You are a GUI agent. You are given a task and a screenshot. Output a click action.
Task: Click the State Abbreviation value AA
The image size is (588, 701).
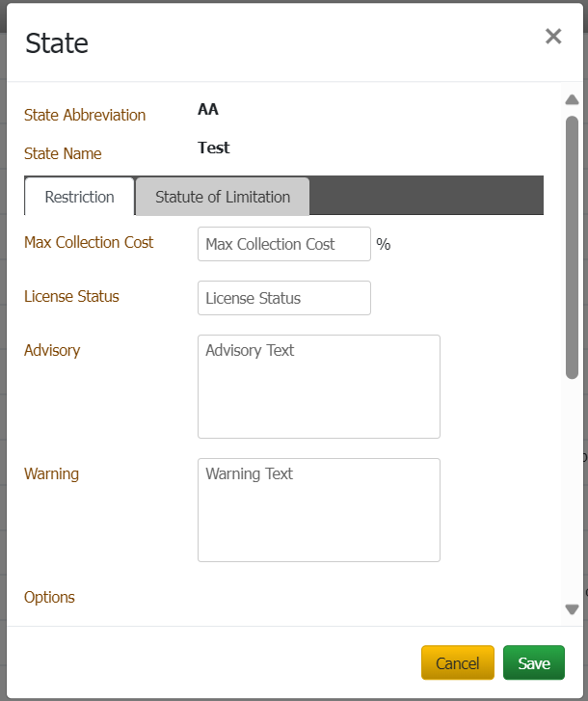coord(208,110)
